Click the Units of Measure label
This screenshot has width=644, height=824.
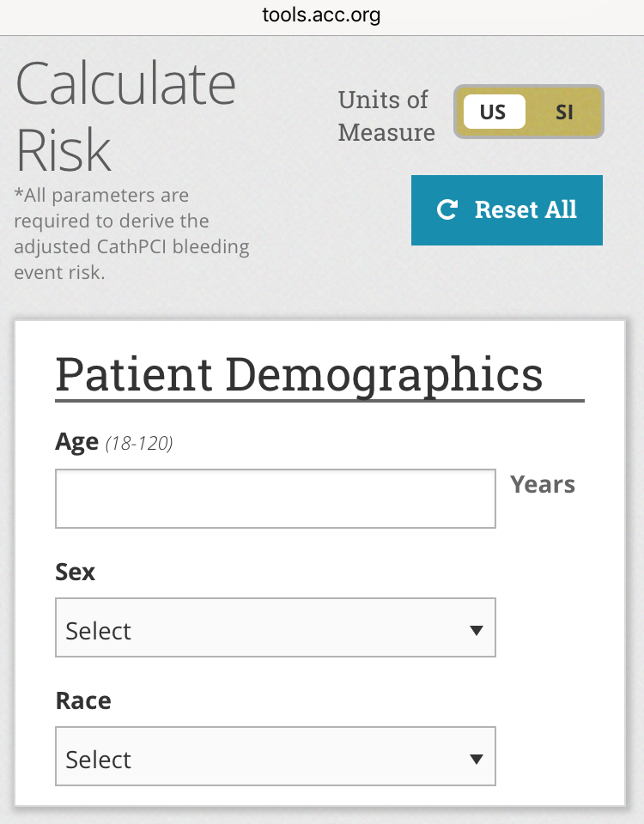pos(386,116)
